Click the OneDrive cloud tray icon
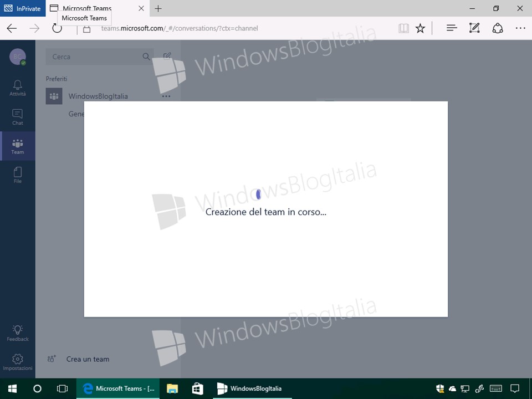The image size is (532, 399). pos(452,389)
